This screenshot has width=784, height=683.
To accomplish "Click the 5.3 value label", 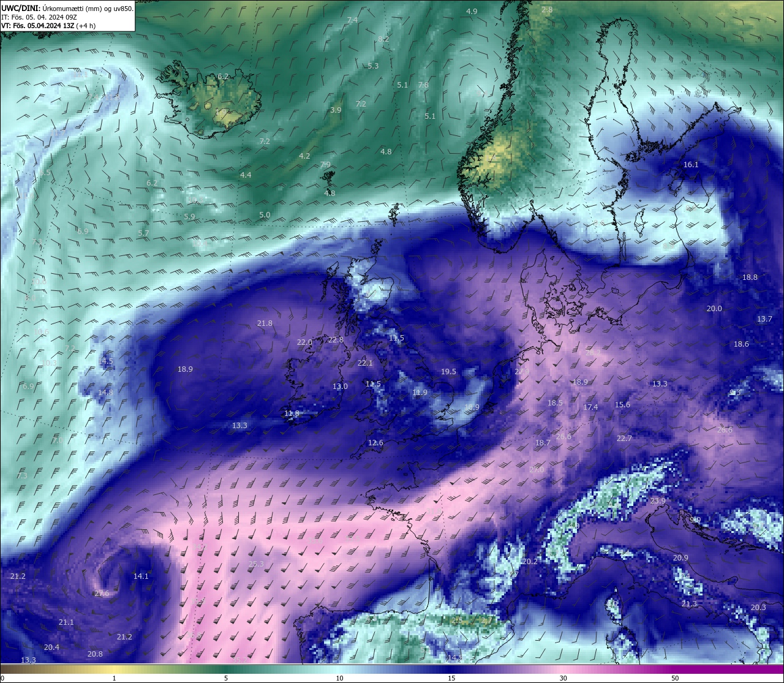I will 373,66.
